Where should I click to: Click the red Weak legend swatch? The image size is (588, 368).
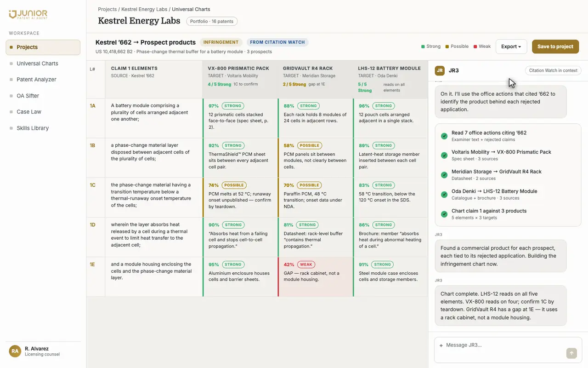(x=475, y=46)
